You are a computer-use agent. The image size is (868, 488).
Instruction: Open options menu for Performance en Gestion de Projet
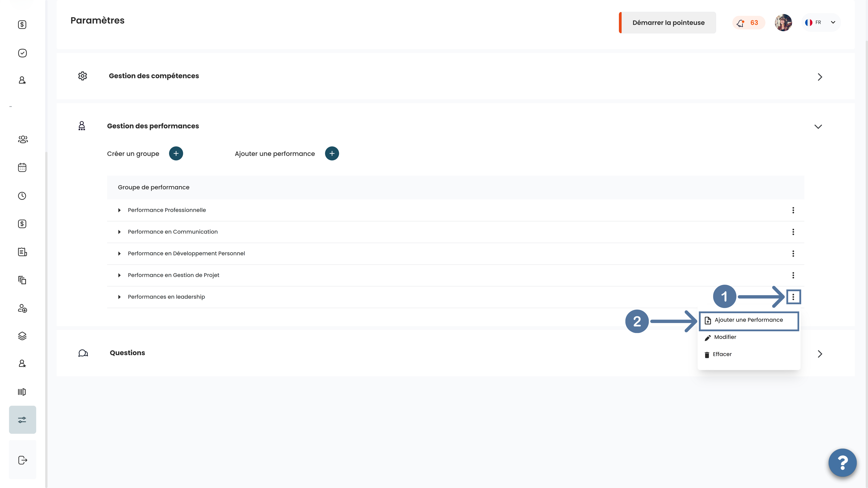coord(793,275)
